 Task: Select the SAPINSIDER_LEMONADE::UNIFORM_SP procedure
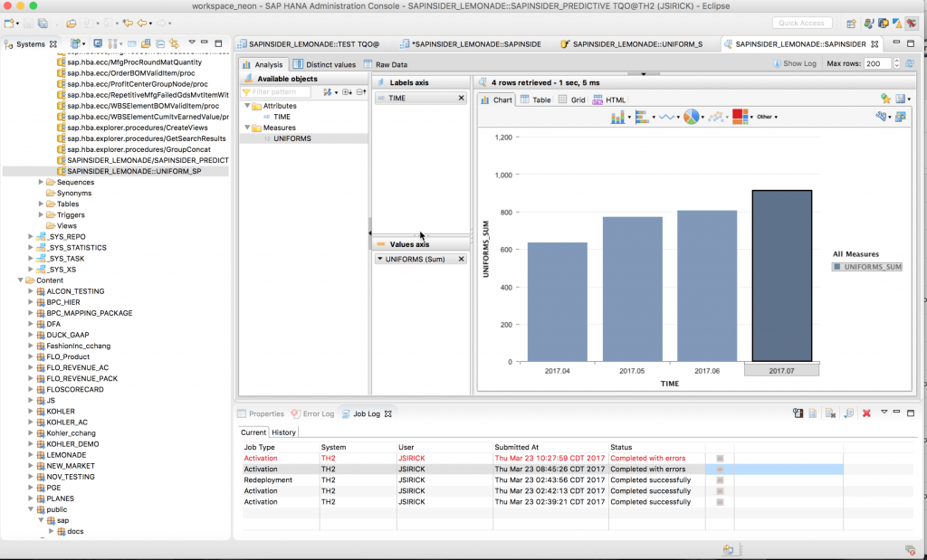tap(134, 171)
